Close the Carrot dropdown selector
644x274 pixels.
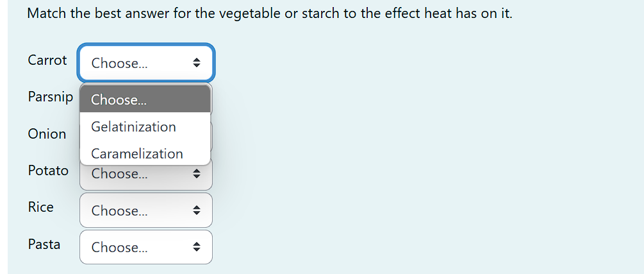146,63
